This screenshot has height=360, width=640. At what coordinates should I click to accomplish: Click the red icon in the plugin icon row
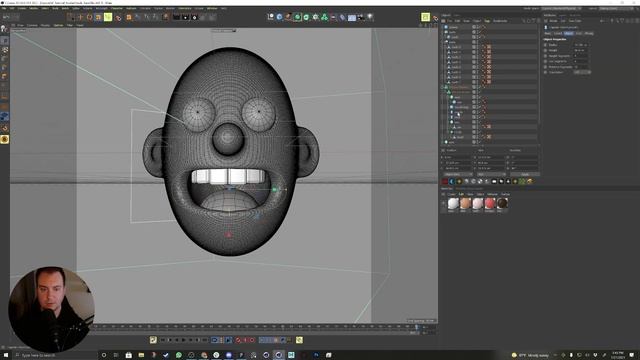click(445, 181)
